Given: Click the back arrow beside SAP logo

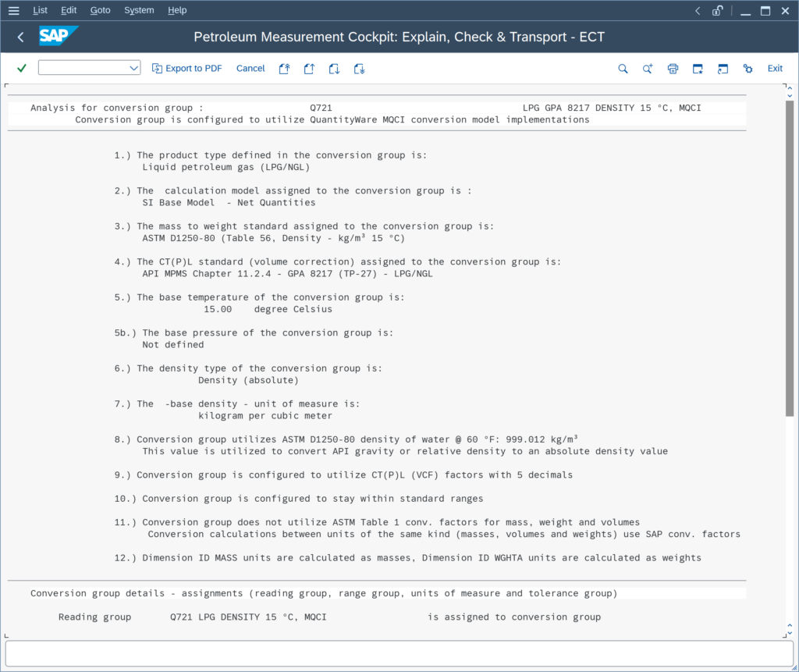Looking at the screenshot, I should [20, 37].
